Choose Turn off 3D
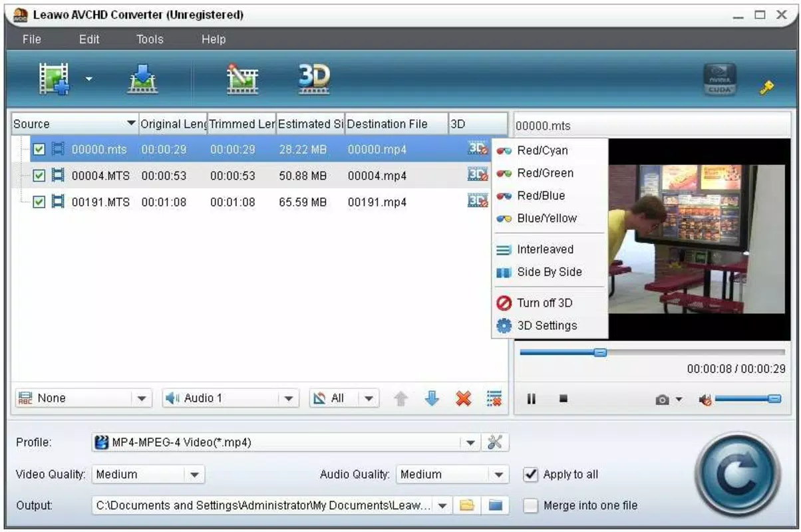 pos(549,303)
